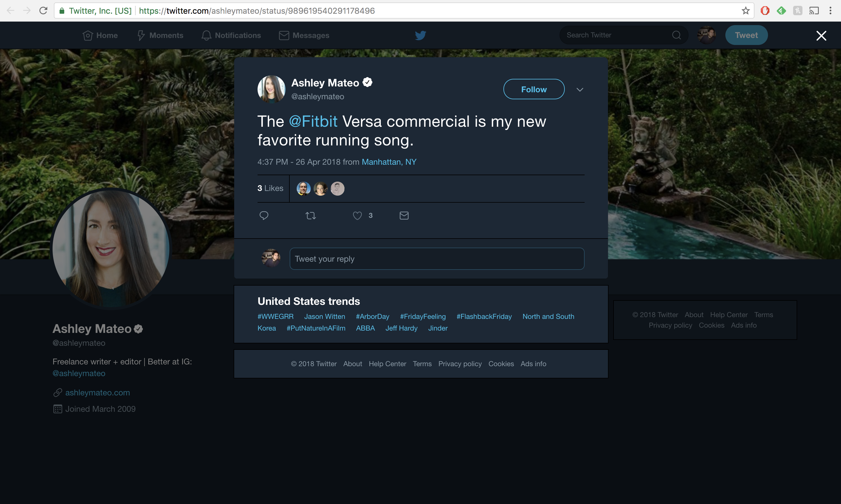
Task: Open the Jeff Hardy trend
Action: tap(401, 329)
